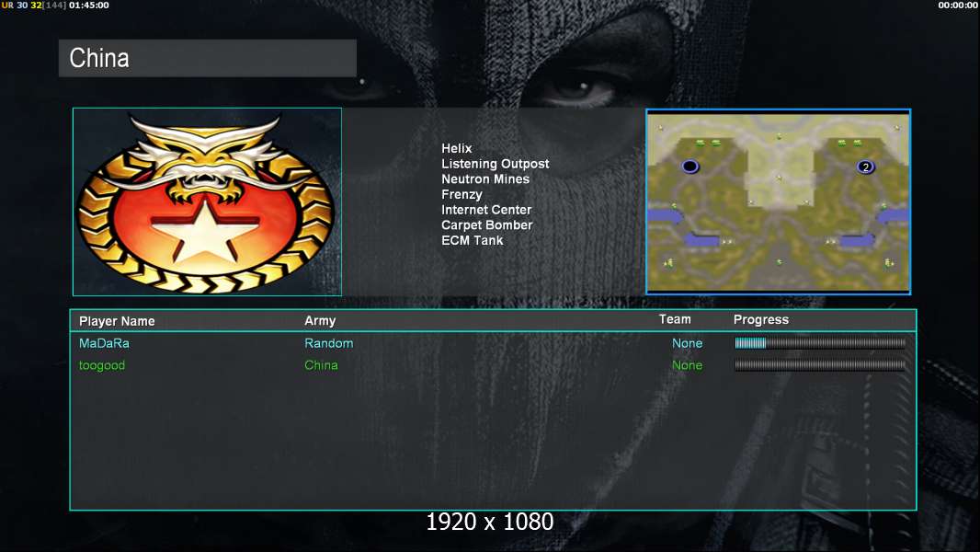The height and width of the screenshot is (552, 980).
Task: Click the Internet Center entry
Action: click(486, 210)
